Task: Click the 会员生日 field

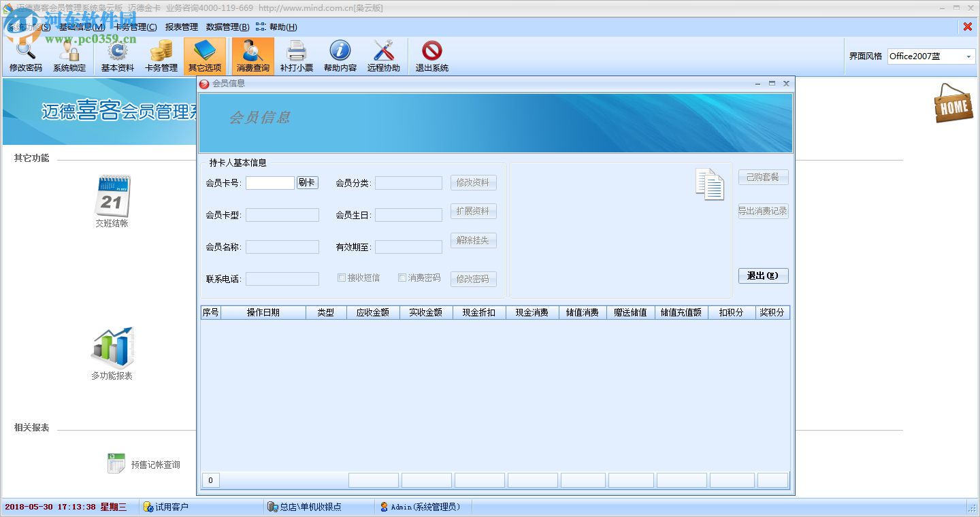Action: coord(408,215)
